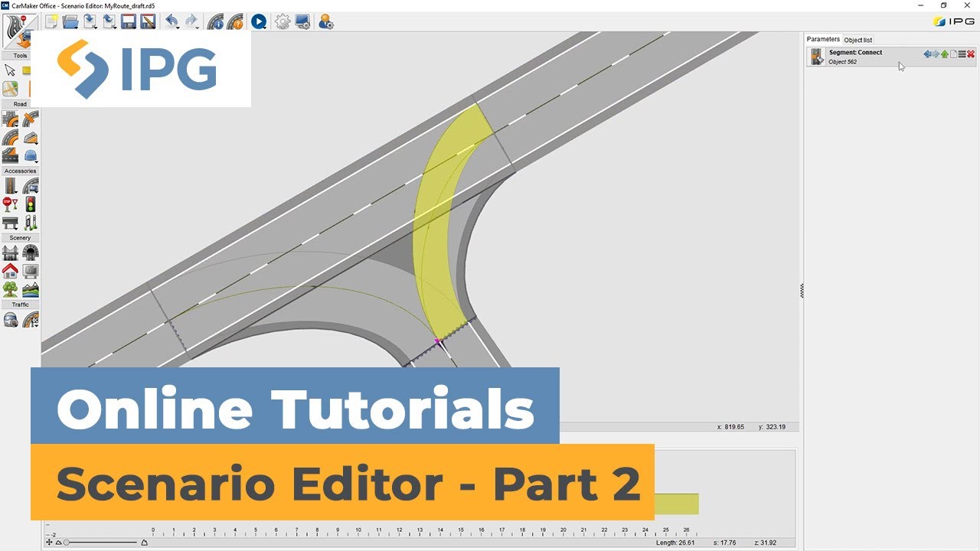Select the bus stop road accessory tool

click(x=31, y=186)
